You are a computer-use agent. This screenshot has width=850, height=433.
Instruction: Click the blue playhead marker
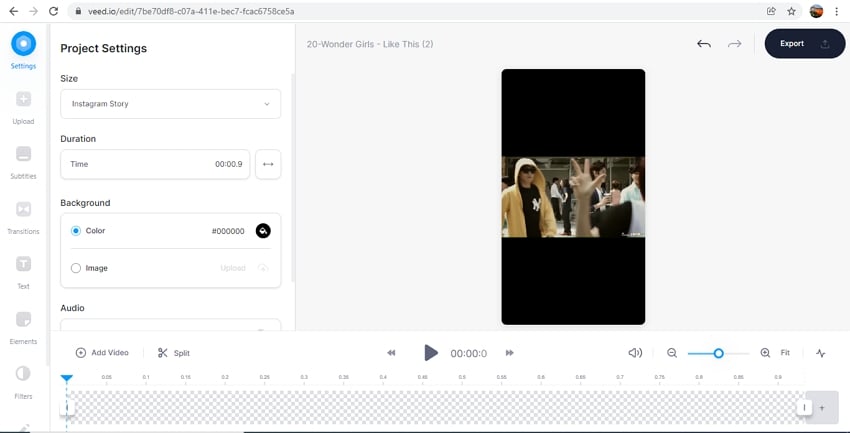tap(67, 378)
